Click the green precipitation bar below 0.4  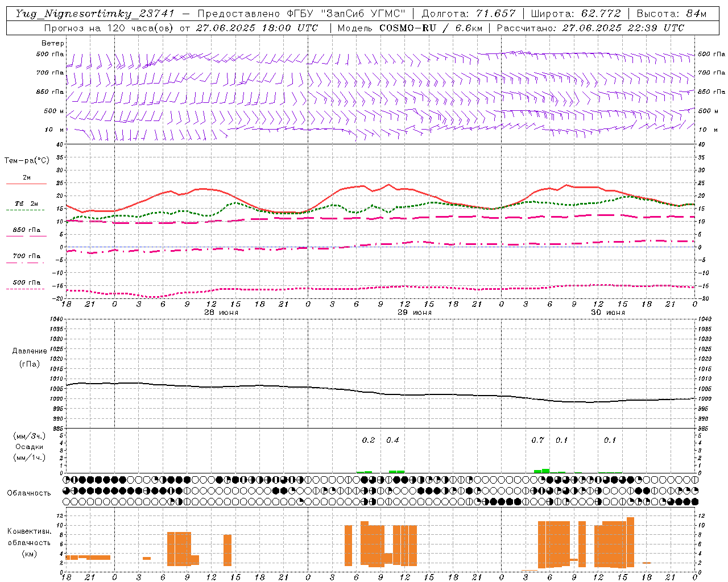tap(396, 472)
